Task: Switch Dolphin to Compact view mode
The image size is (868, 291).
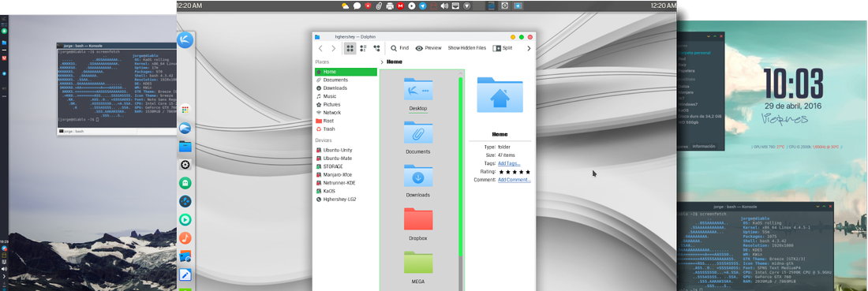Action: 363,49
